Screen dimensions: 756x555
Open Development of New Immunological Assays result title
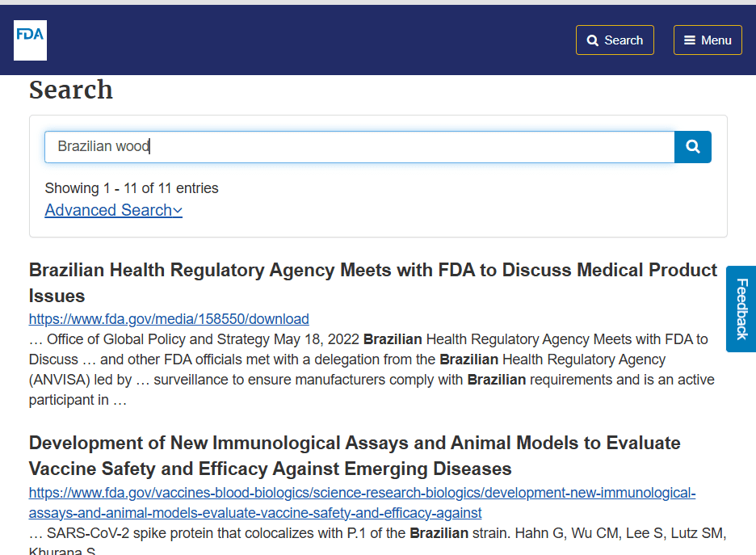355,456
